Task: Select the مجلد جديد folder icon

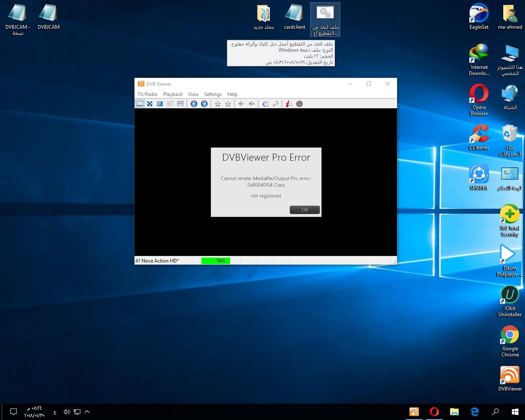Action: click(x=263, y=17)
